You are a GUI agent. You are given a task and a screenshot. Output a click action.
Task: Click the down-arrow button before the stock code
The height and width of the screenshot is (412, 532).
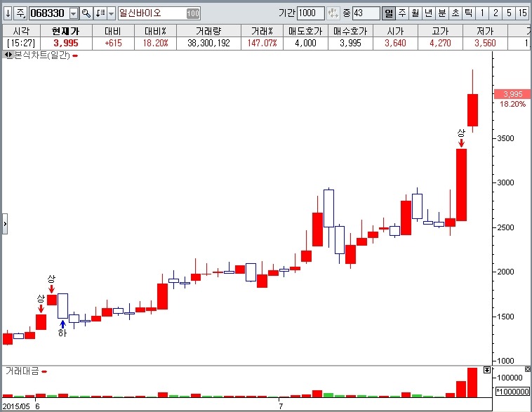pos(8,13)
